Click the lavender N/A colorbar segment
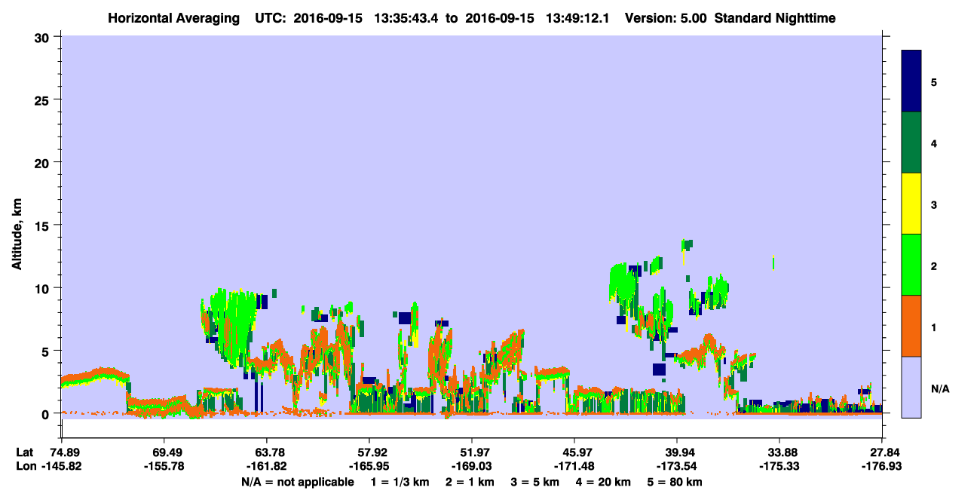The image size is (980, 503). coord(911,387)
